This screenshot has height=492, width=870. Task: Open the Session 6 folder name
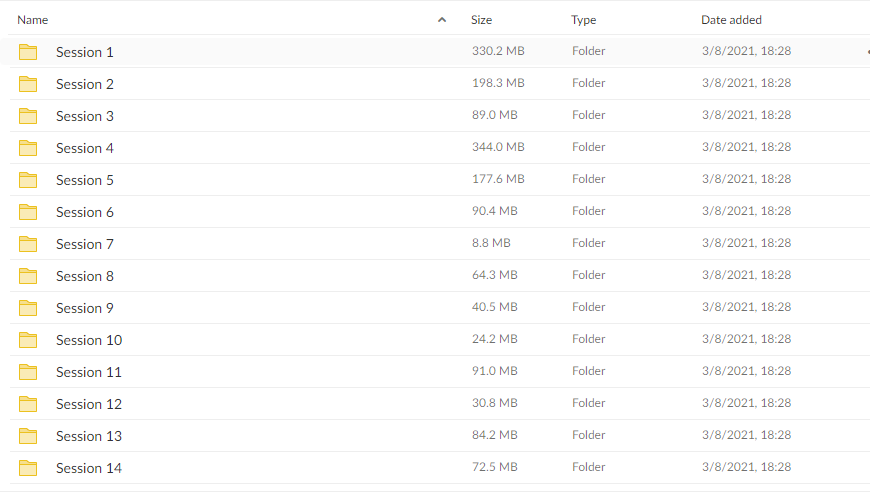pyautogui.click(x=85, y=212)
